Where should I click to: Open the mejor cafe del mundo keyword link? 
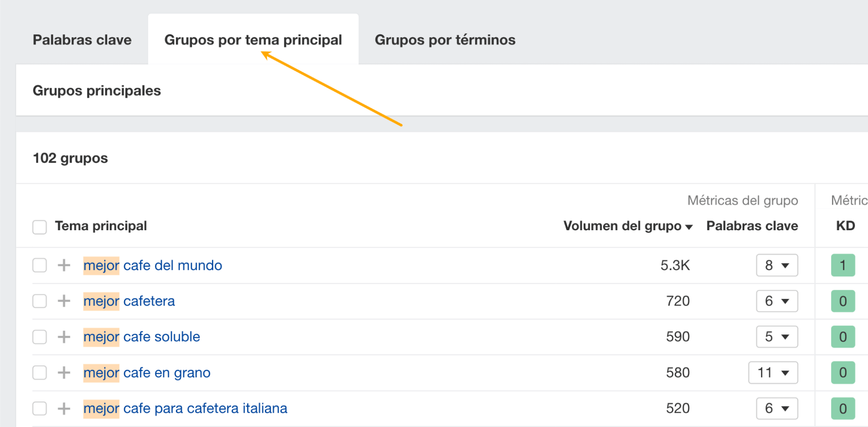[x=153, y=265]
